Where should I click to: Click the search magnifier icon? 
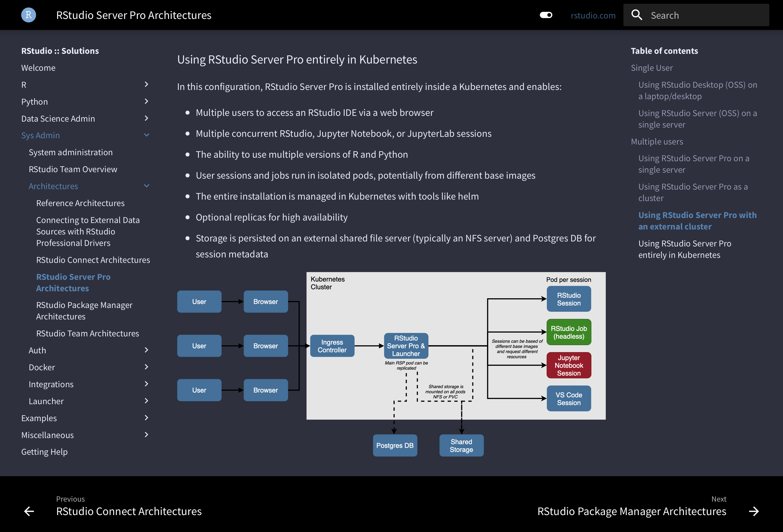pyautogui.click(x=636, y=15)
